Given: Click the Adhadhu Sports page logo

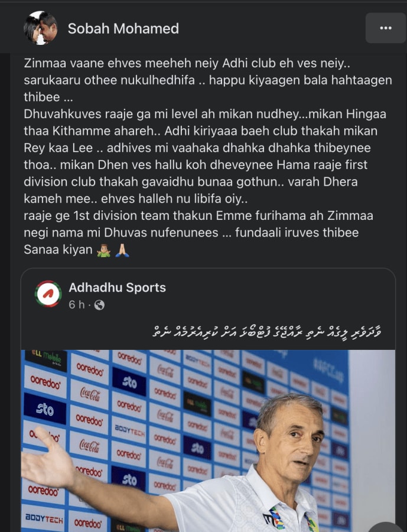Looking at the screenshot, I should 48,294.
